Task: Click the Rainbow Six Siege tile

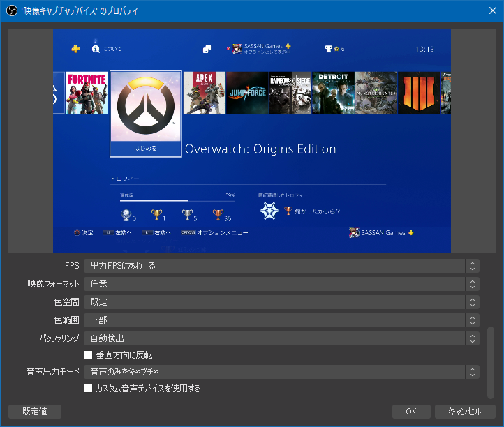Action: click(290, 93)
